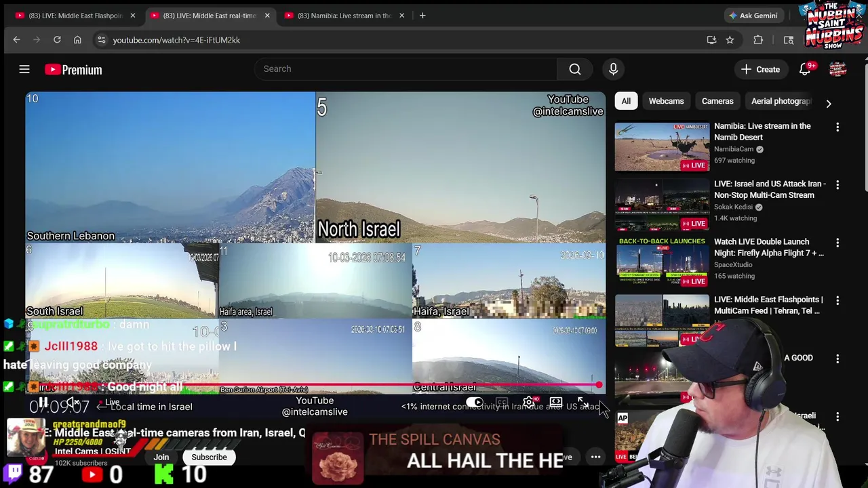Reload the current page

pos(57,40)
